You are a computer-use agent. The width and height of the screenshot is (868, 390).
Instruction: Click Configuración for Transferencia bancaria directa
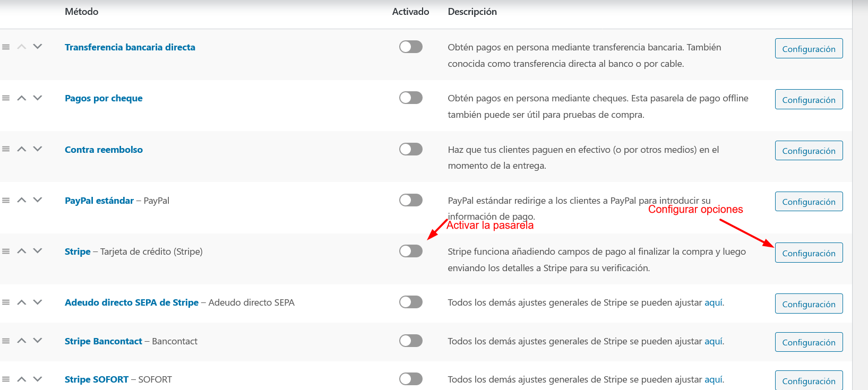pos(809,48)
